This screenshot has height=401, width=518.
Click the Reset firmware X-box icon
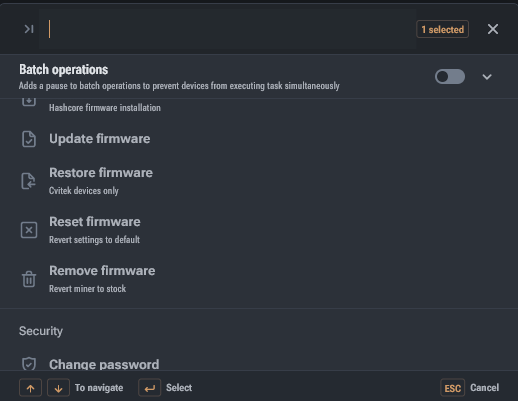(29, 230)
